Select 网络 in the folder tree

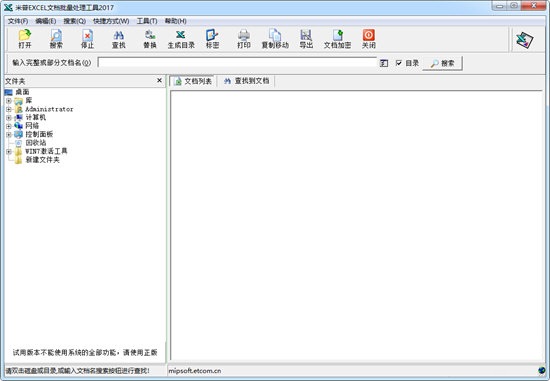click(32, 126)
